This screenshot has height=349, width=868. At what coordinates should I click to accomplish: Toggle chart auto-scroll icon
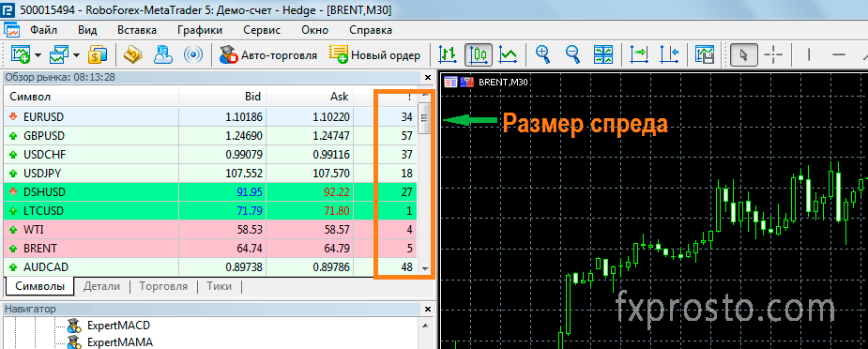(x=638, y=54)
